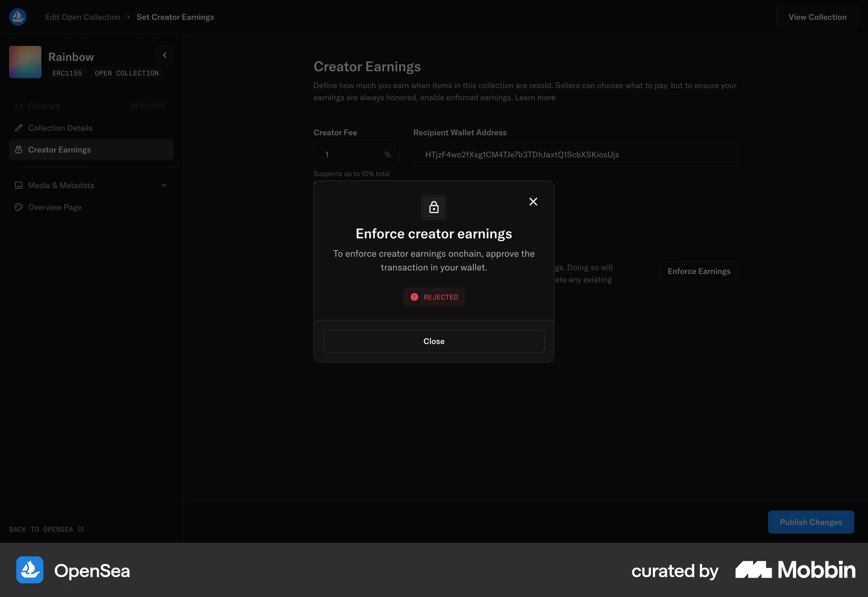This screenshot has height=597, width=868.
Task: Click the lock icon in the modal
Action: tap(434, 208)
